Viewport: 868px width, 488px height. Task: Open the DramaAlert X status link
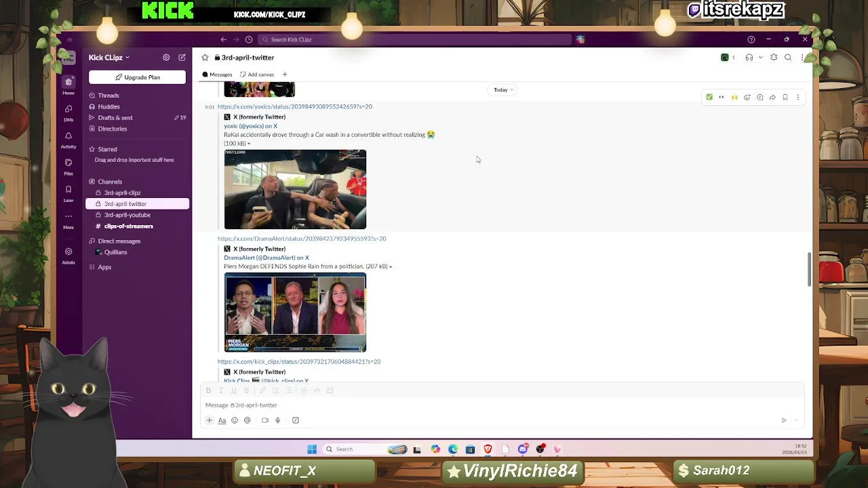tap(302, 239)
